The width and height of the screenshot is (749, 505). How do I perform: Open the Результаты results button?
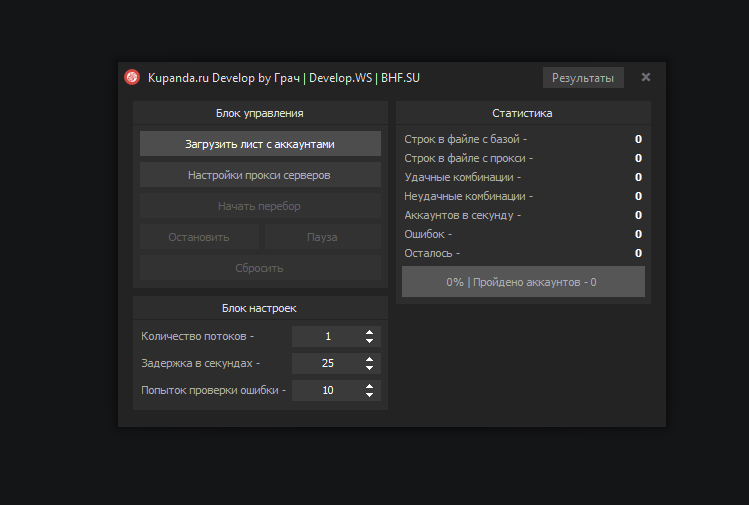coord(583,78)
